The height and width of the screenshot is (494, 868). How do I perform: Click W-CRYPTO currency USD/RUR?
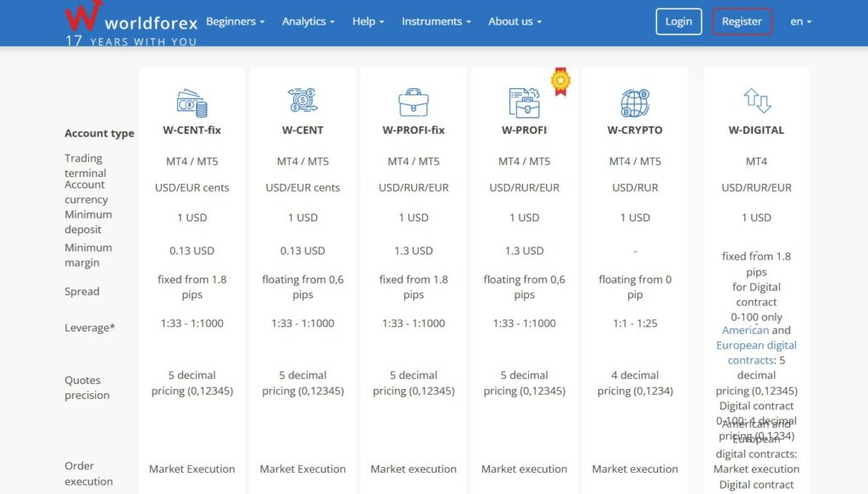pyautogui.click(x=635, y=187)
